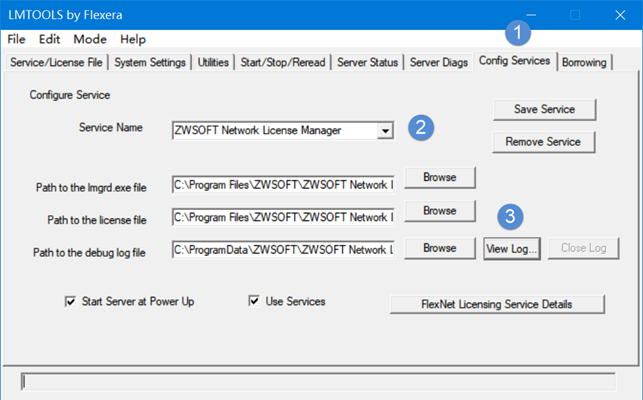Click the Path to the license file label

click(x=97, y=220)
